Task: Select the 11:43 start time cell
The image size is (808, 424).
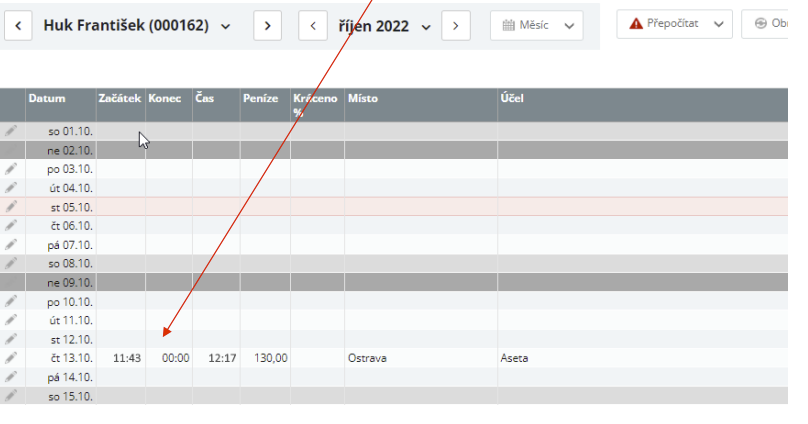Action: click(121, 358)
